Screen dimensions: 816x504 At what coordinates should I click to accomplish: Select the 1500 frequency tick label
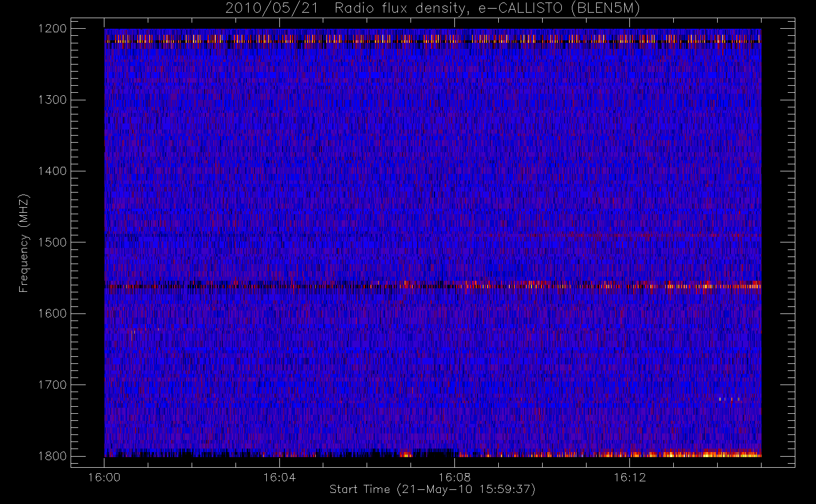coord(52,242)
